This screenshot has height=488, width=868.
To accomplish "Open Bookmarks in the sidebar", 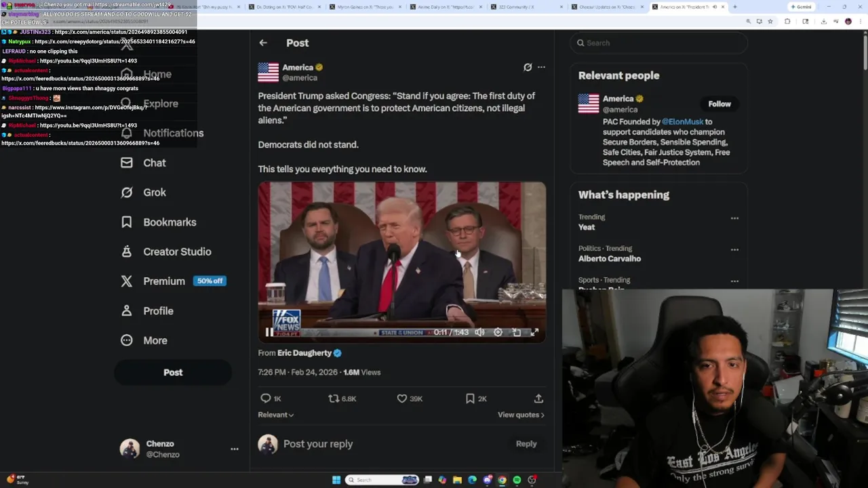I will (x=158, y=222).
